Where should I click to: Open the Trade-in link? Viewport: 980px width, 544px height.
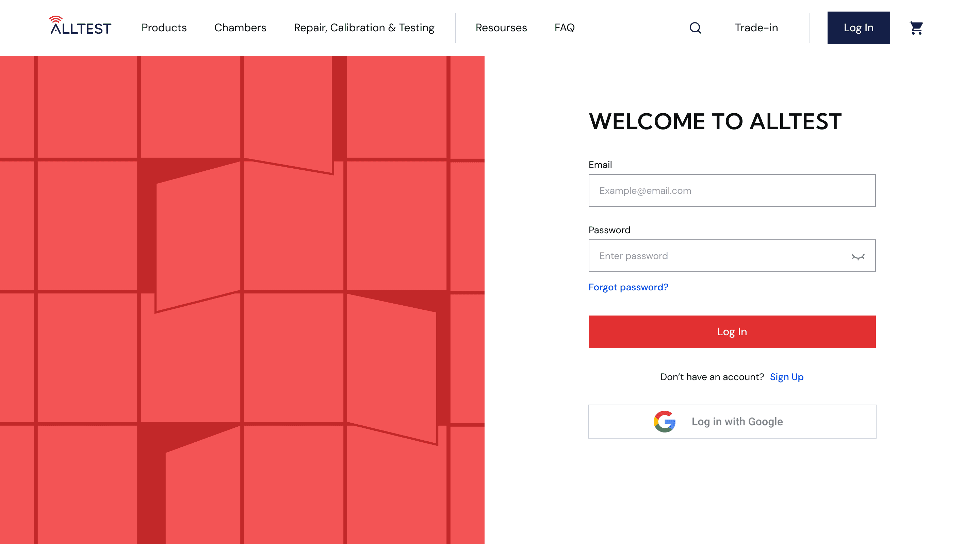tap(756, 28)
